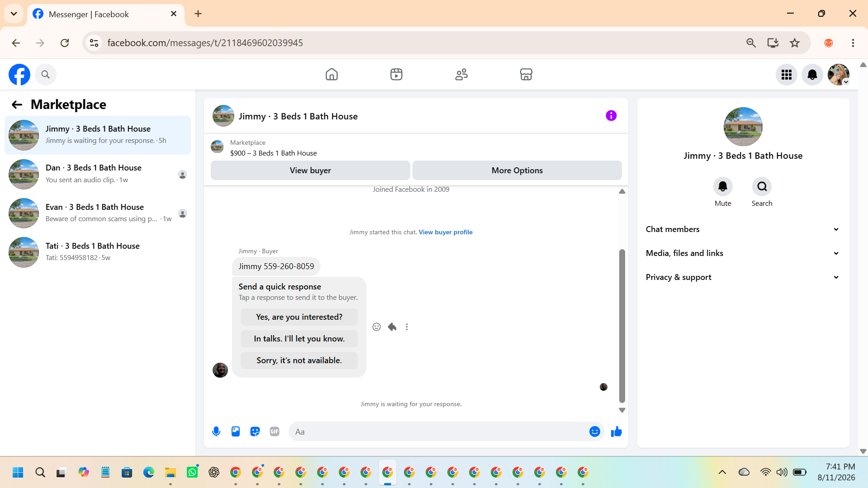The image size is (868, 488).
Task: Reload the Messenger page
Action: click(x=65, y=43)
